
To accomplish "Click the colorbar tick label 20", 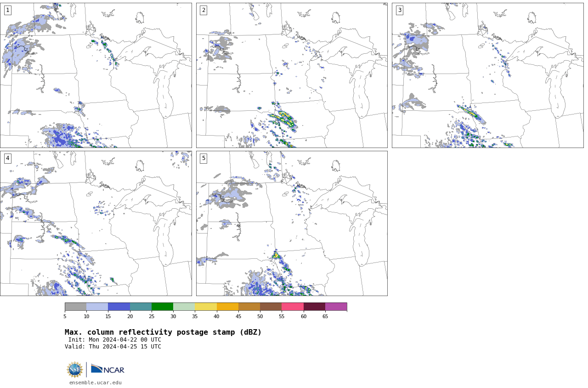I will 130,316.
